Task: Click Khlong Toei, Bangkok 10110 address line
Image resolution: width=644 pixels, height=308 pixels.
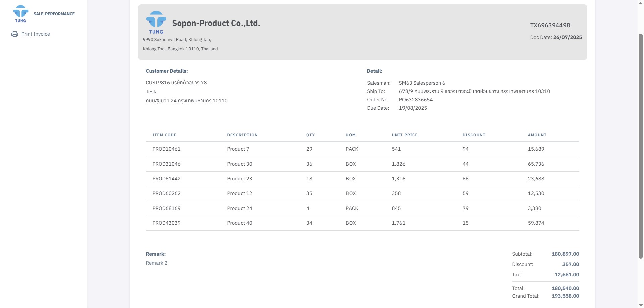Action: tap(180, 49)
